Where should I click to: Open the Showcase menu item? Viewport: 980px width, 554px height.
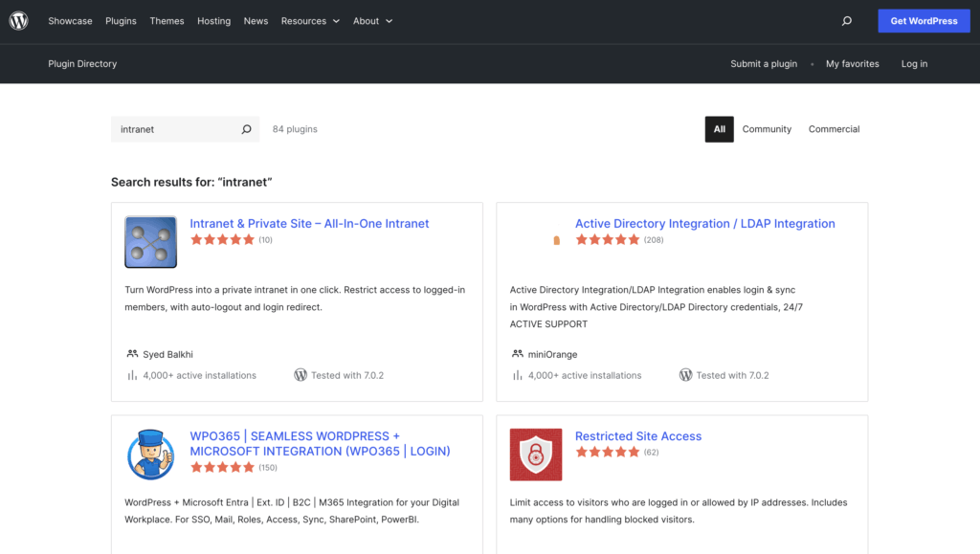(x=70, y=21)
